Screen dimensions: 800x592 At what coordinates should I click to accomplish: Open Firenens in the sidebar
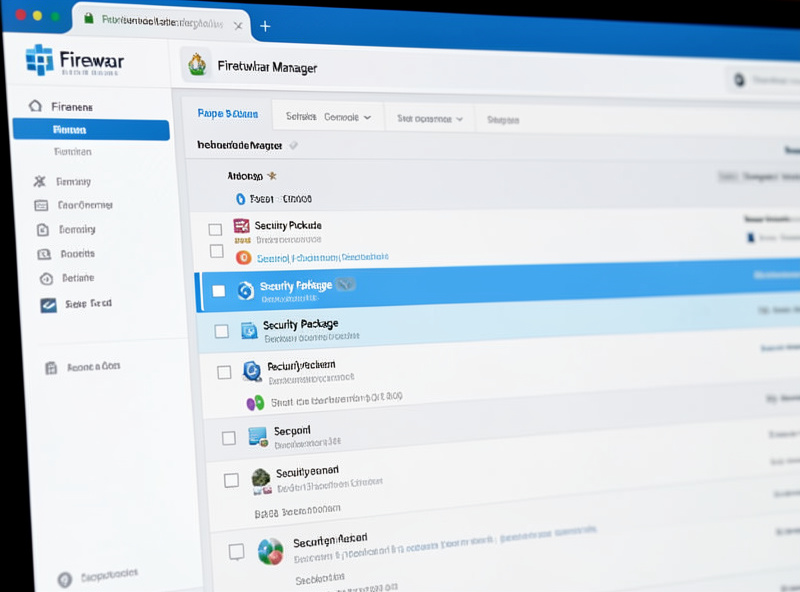[x=72, y=107]
